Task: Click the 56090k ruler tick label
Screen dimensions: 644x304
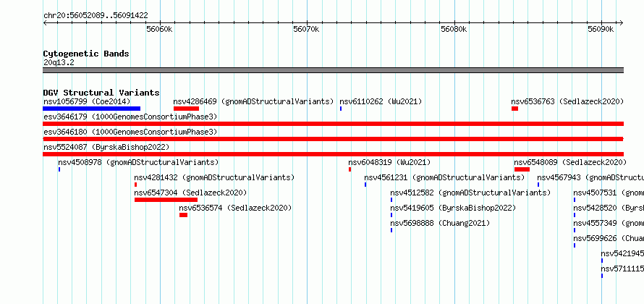Action: coord(601,29)
